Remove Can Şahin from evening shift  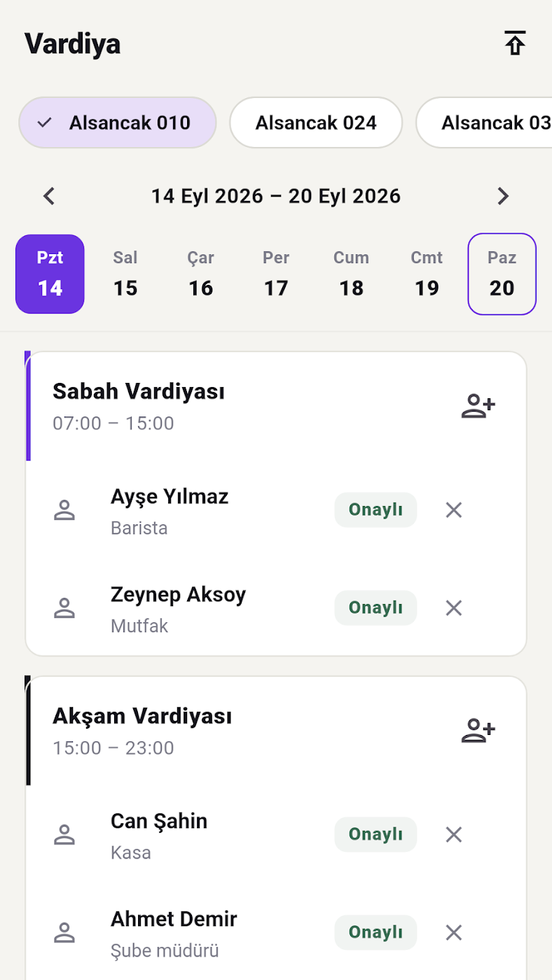pos(454,834)
